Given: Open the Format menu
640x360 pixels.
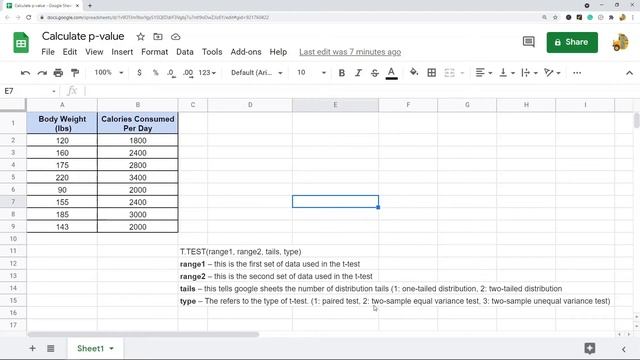Looking at the screenshot, I should (x=154, y=52).
